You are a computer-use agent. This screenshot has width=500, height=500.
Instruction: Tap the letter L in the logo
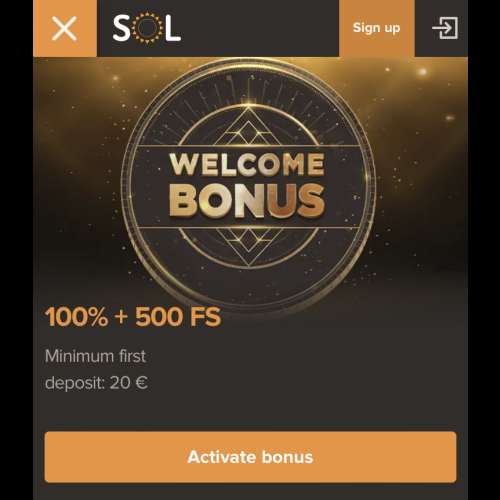pos(173,28)
